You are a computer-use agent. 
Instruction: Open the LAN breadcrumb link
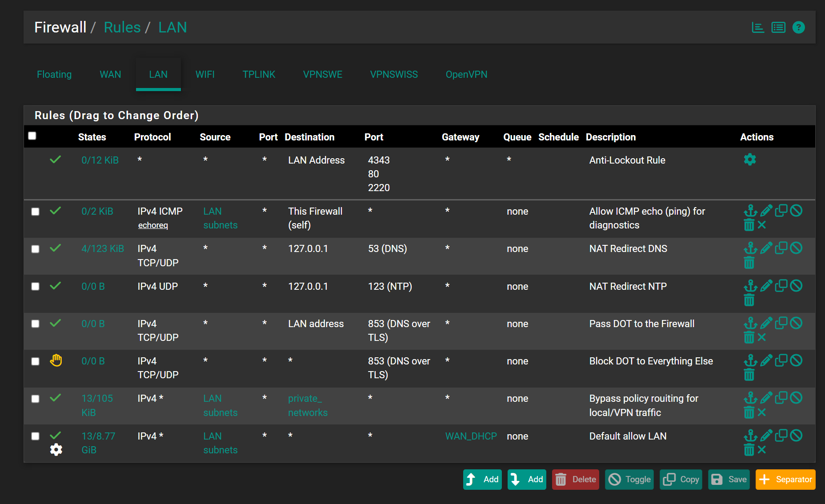point(172,28)
